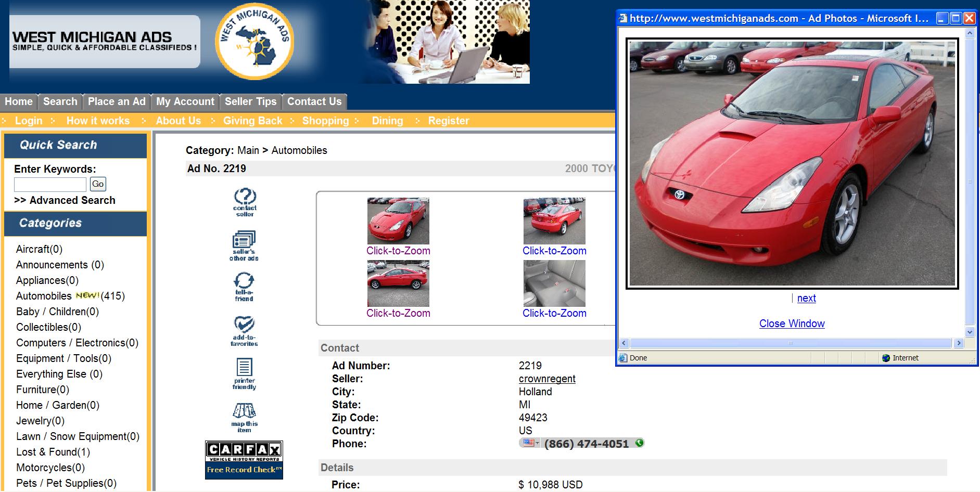The width and height of the screenshot is (980, 492).
Task: Open the Jewelry category
Action: click(x=40, y=421)
